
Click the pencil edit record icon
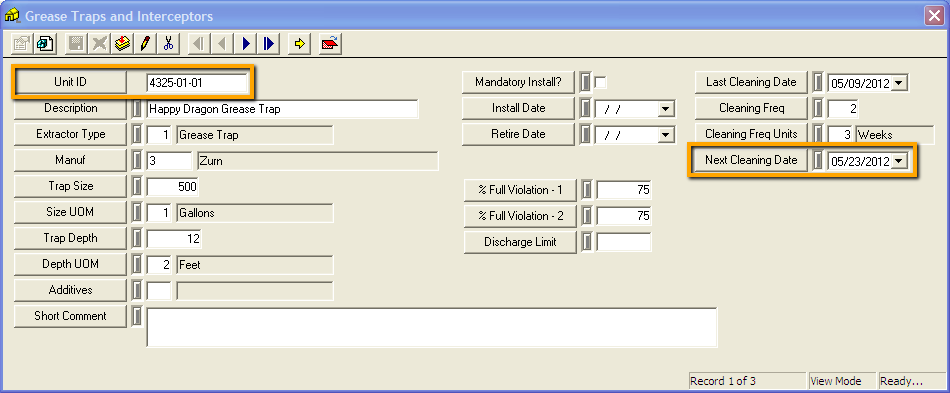point(145,44)
